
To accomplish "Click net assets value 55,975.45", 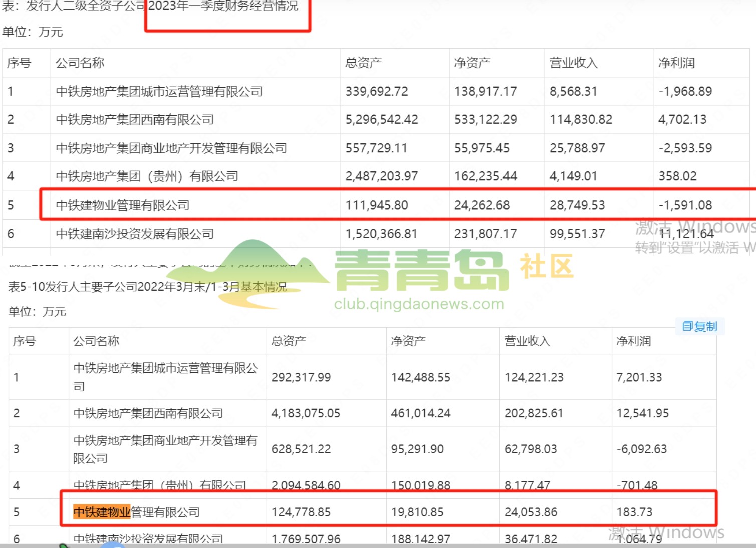I will [x=482, y=148].
